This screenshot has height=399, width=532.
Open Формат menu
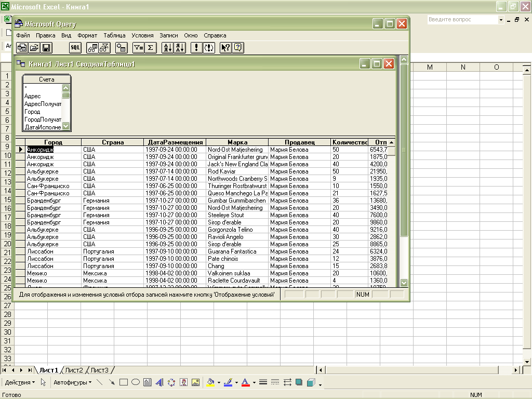click(87, 35)
